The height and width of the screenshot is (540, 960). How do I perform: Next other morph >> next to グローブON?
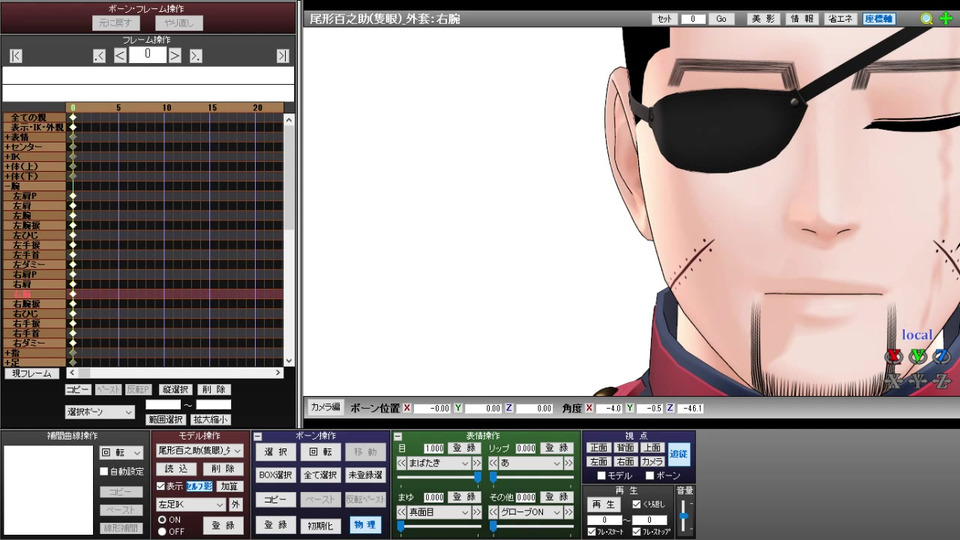(569, 512)
